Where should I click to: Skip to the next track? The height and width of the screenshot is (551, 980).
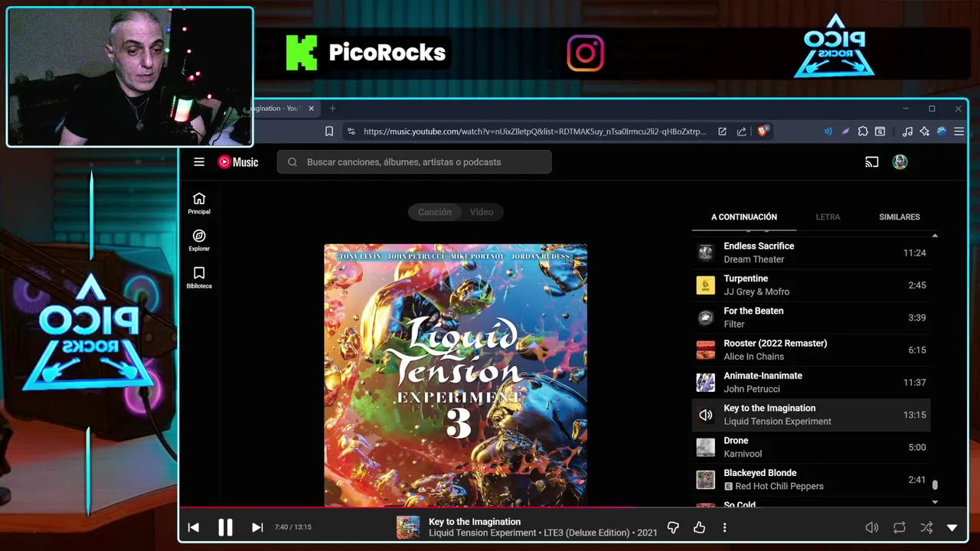257,527
